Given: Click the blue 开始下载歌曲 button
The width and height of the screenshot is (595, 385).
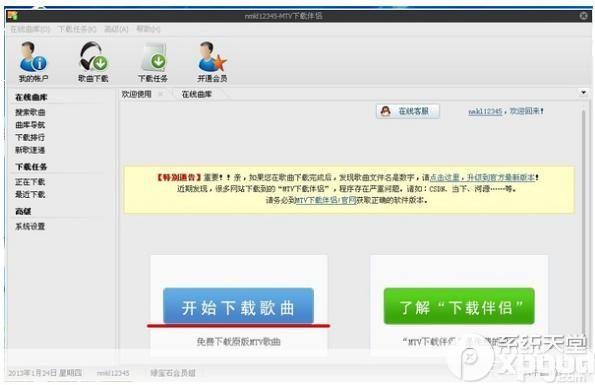Looking at the screenshot, I should pos(238,306).
